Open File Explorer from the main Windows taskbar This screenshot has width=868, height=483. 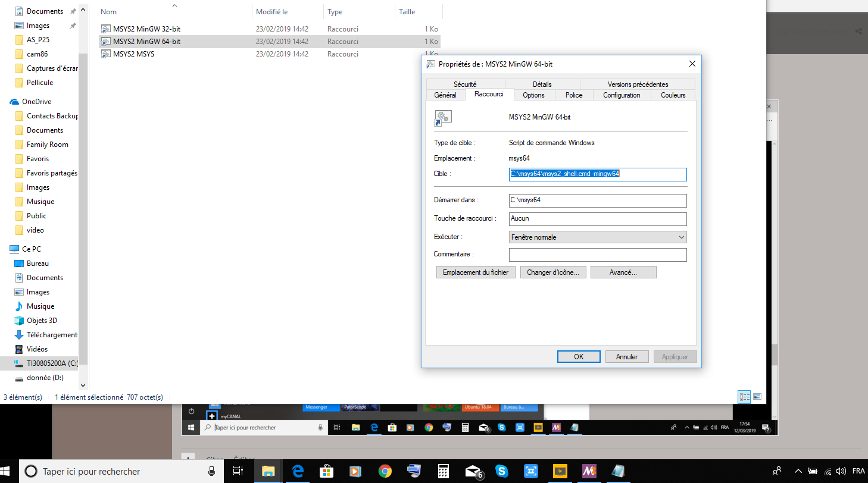pos(268,472)
